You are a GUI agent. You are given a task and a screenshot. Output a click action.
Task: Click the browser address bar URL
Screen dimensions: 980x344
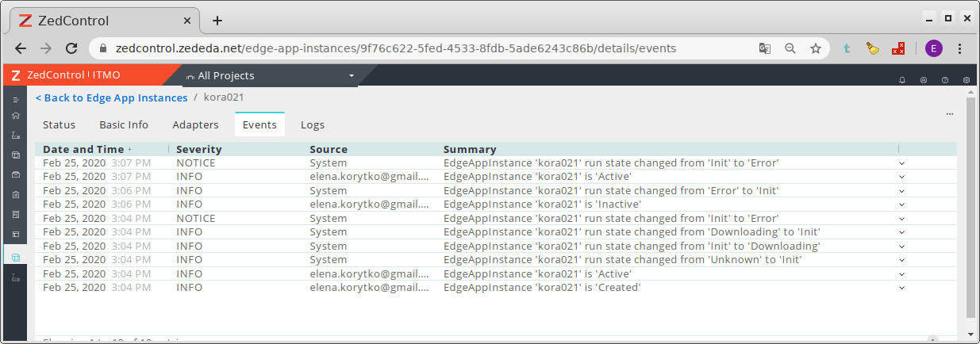pos(397,48)
